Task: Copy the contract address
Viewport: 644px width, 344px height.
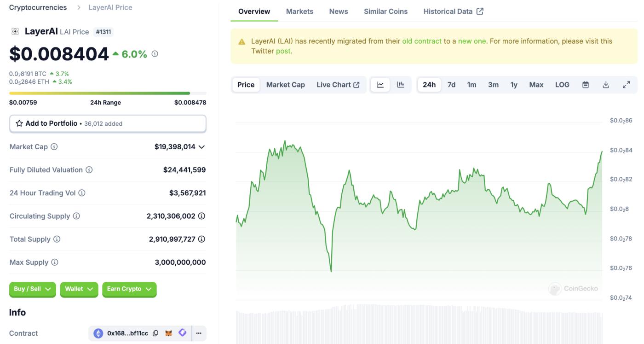Action: point(156,332)
